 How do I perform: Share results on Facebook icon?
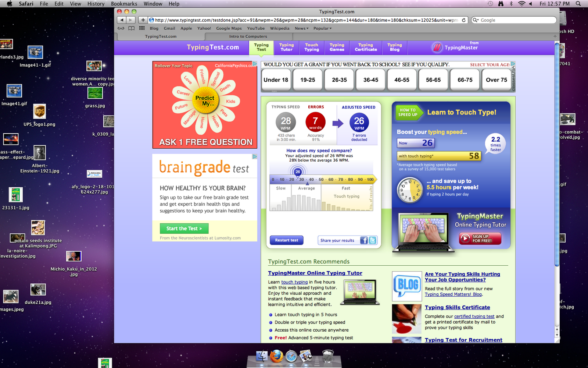(364, 240)
